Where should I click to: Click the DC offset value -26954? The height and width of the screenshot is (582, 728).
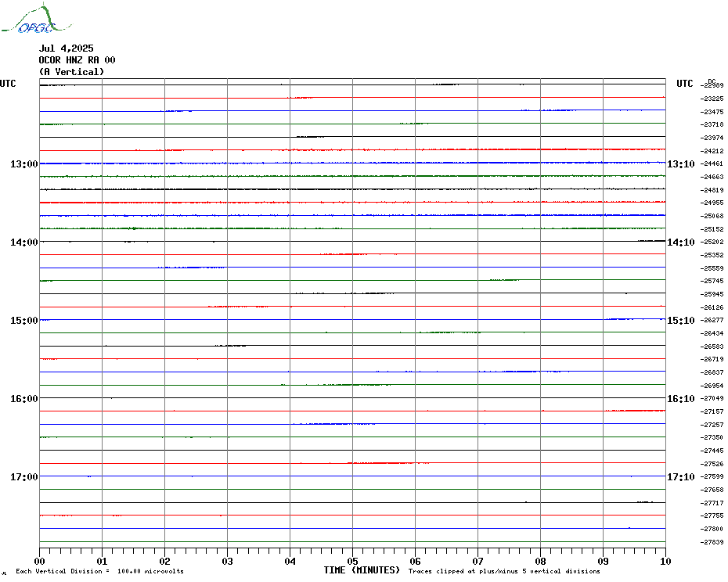pyautogui.click(x=712, y=385)
